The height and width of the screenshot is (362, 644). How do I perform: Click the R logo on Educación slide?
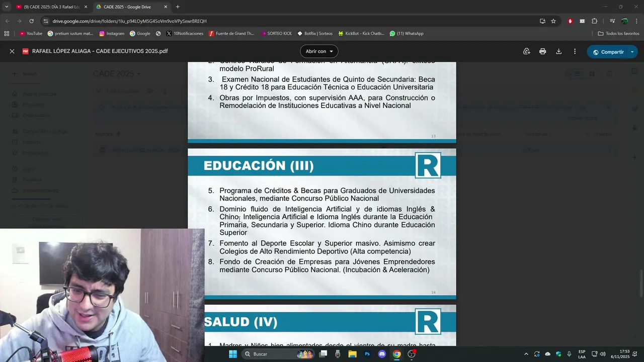[x=428, y=165]
